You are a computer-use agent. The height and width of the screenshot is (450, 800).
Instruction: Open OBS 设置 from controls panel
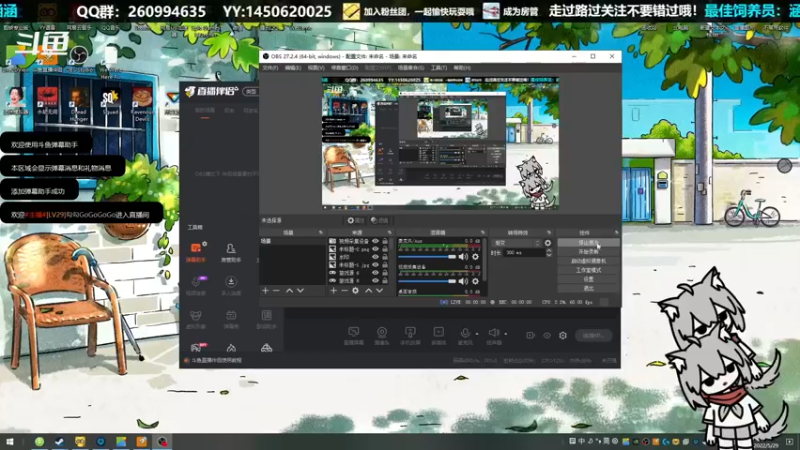tap(588, 280)
